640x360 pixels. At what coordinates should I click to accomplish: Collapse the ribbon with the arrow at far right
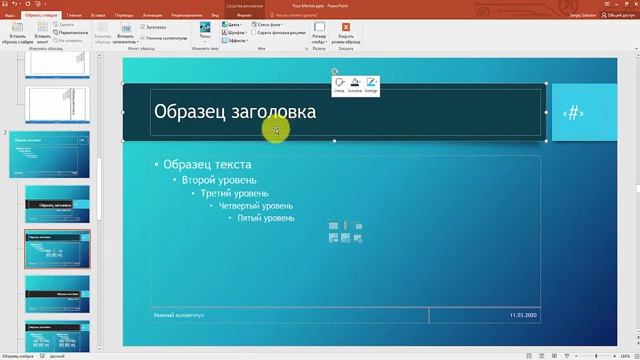coord(636,49)
